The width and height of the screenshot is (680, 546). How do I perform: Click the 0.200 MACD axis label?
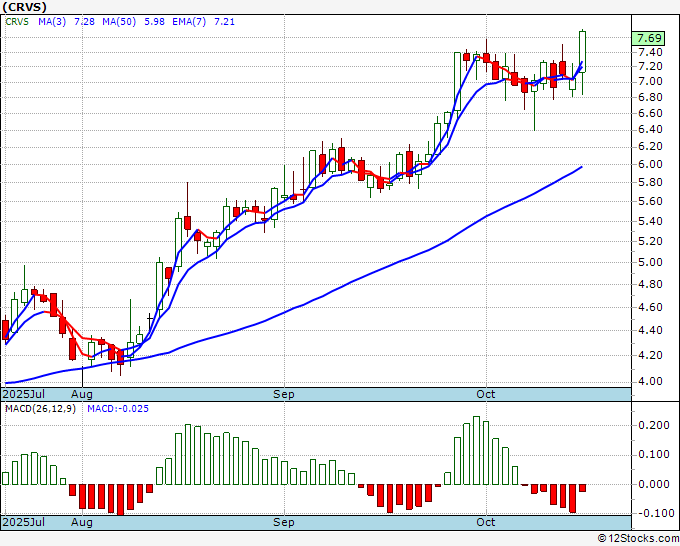click(654, 425)
